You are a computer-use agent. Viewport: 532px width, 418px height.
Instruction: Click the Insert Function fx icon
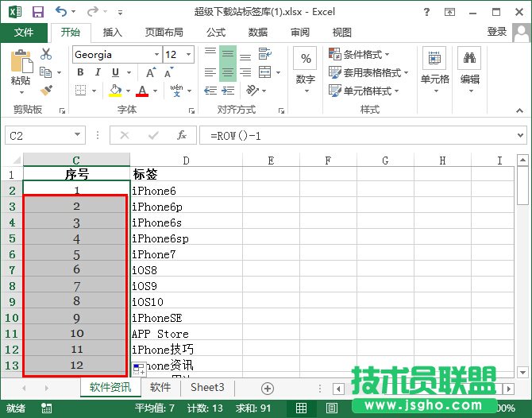coord(182,135)
